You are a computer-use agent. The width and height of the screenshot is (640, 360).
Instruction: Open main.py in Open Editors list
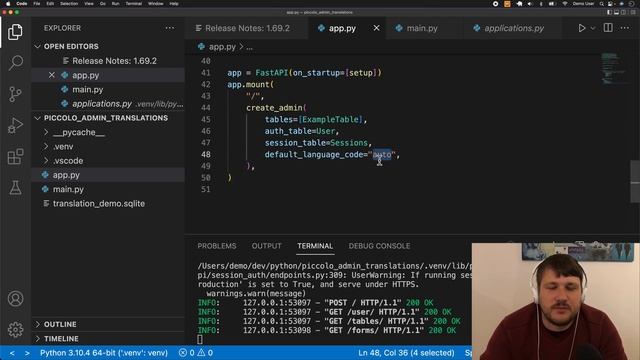(87, 89)
